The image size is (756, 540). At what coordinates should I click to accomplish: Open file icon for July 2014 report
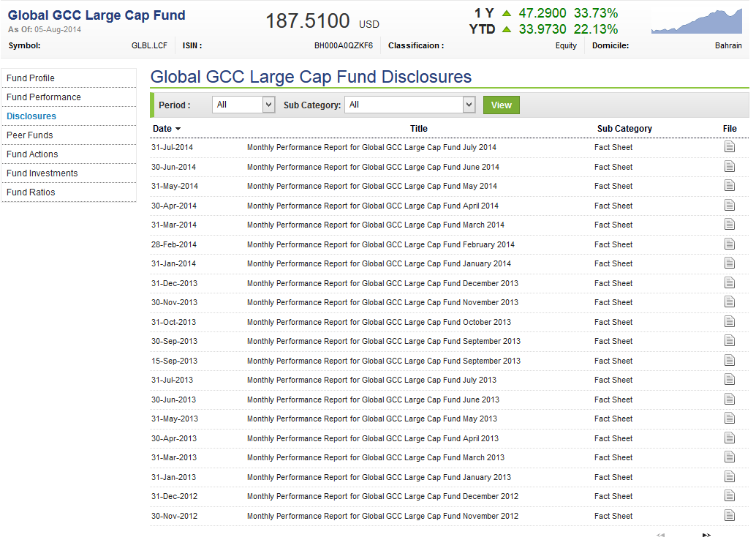coord(730,146)
